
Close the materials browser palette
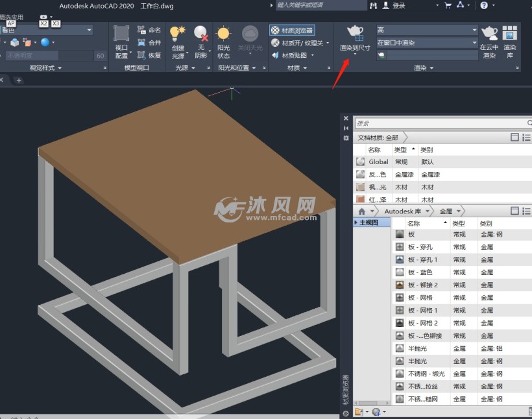(x=346, y=119)
